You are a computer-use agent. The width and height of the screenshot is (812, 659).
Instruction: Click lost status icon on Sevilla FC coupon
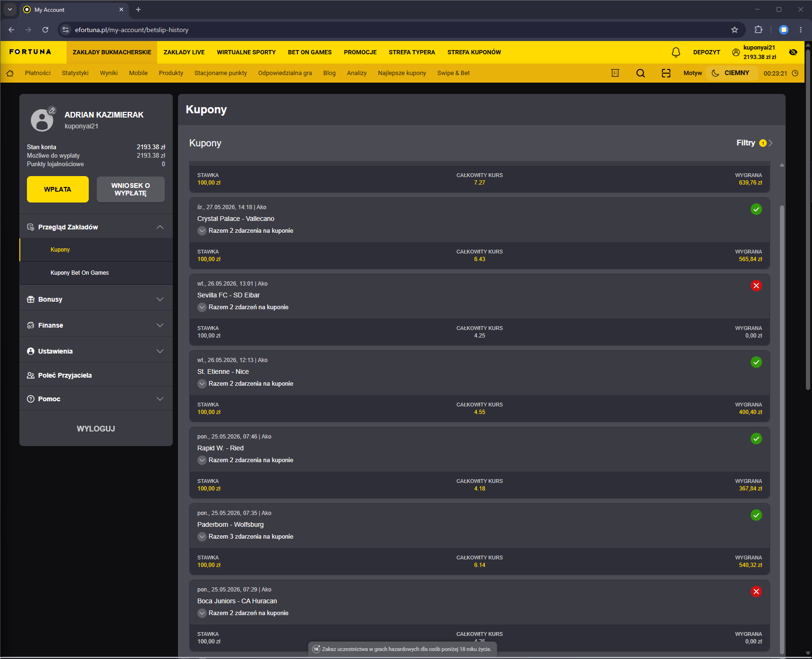point(756,286)
